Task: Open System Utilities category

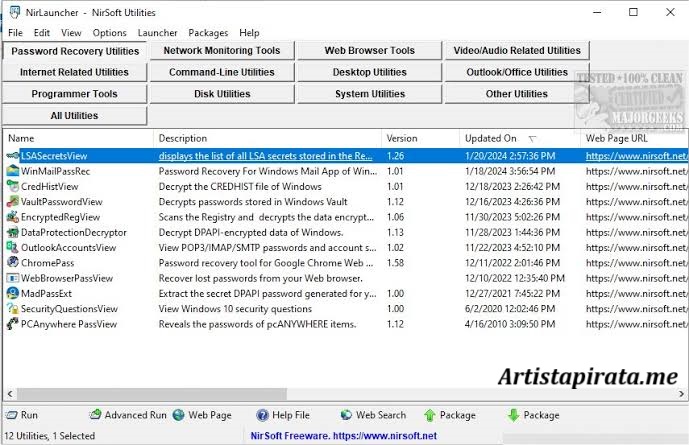Action: point(370,94)
